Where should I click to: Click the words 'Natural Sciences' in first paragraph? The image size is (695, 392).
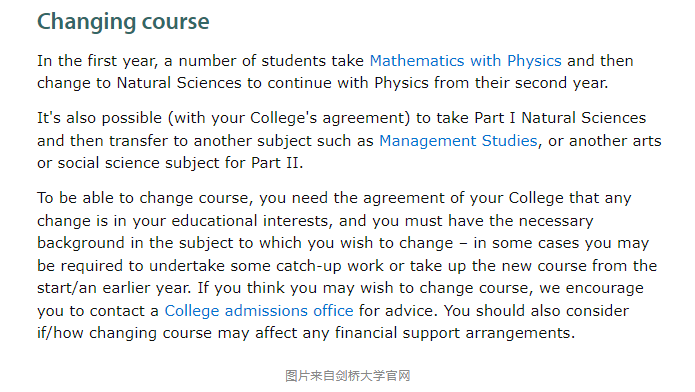point(179,83)
